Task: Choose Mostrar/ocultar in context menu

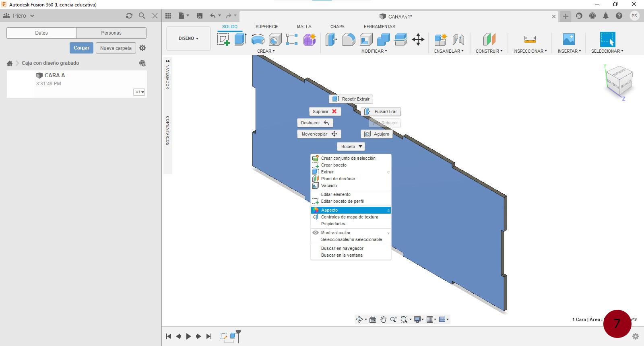Action: [x=351, y=233]
